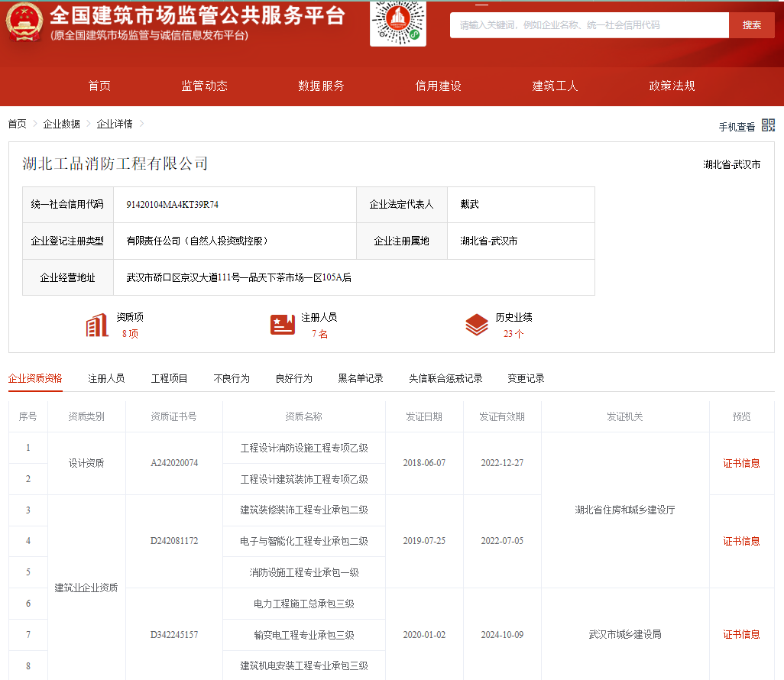The image size is (784, 680).
Task: Click the credit code 91420104MA4KT39R74
Action: coord(173,205)
